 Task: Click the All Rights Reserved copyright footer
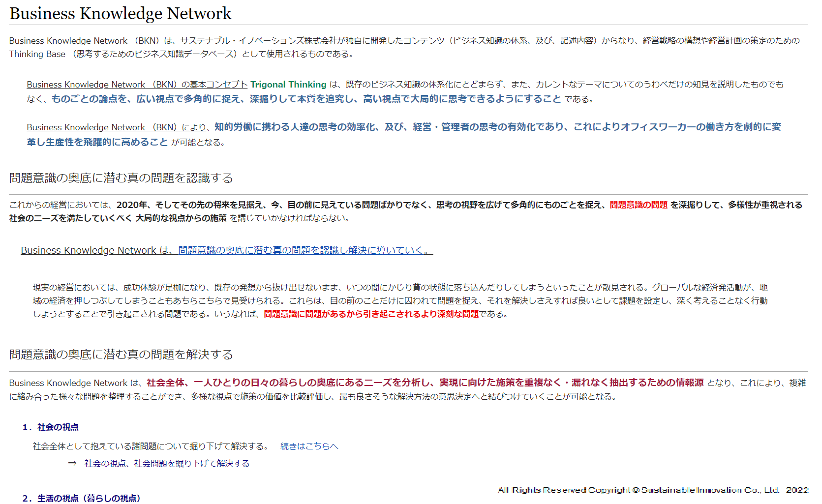653,490
